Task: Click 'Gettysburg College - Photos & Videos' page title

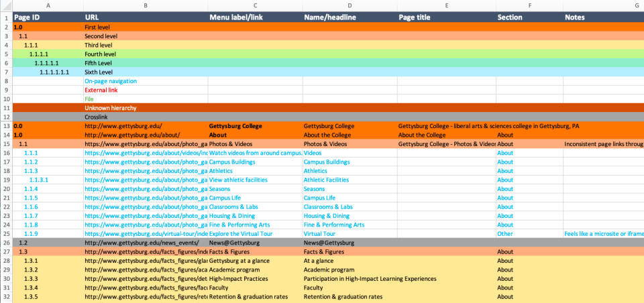Action: (447, 144)
